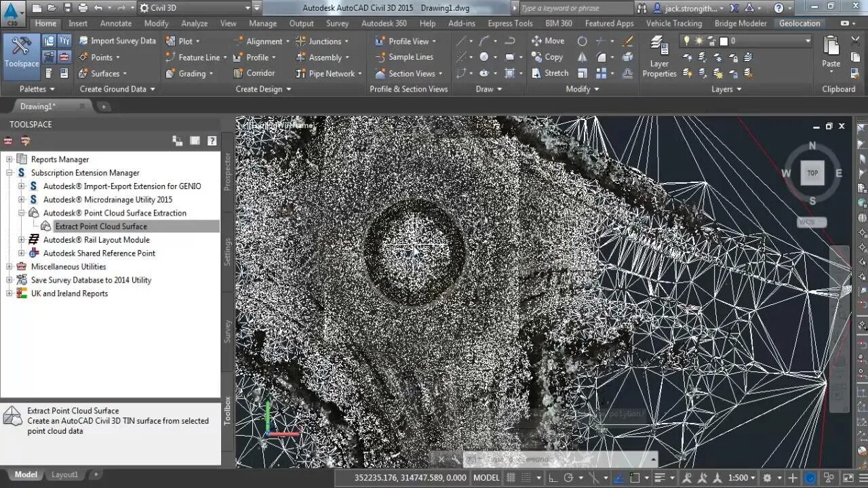Click the Import Survey Data button

(117, 41)
